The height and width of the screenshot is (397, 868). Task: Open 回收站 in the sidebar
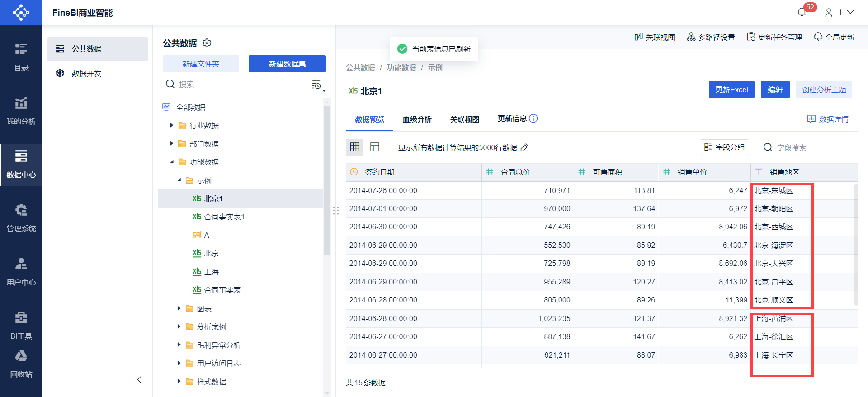[21, 364]
